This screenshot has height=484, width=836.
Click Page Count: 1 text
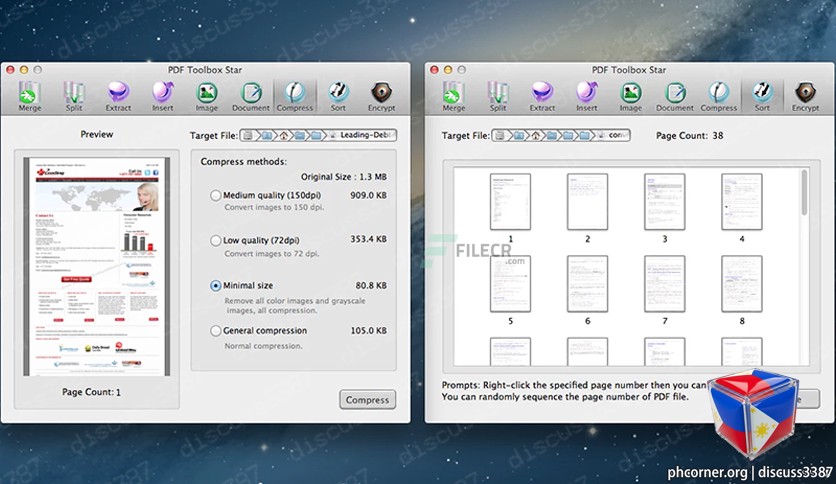[x=91, y=392]
